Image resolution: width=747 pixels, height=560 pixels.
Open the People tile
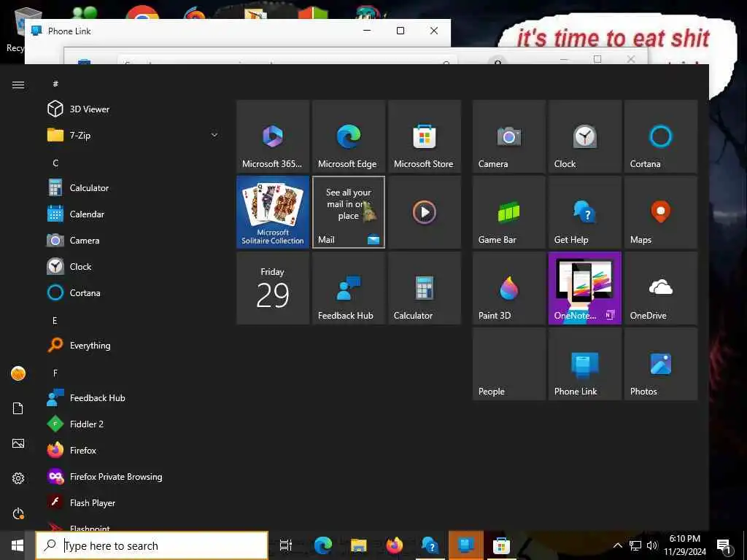508,364
